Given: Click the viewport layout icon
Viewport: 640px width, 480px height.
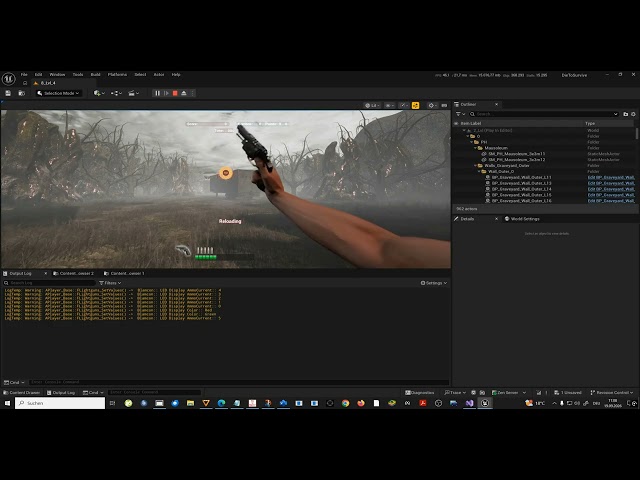Looking at the screenshot, I should point(444,105).
